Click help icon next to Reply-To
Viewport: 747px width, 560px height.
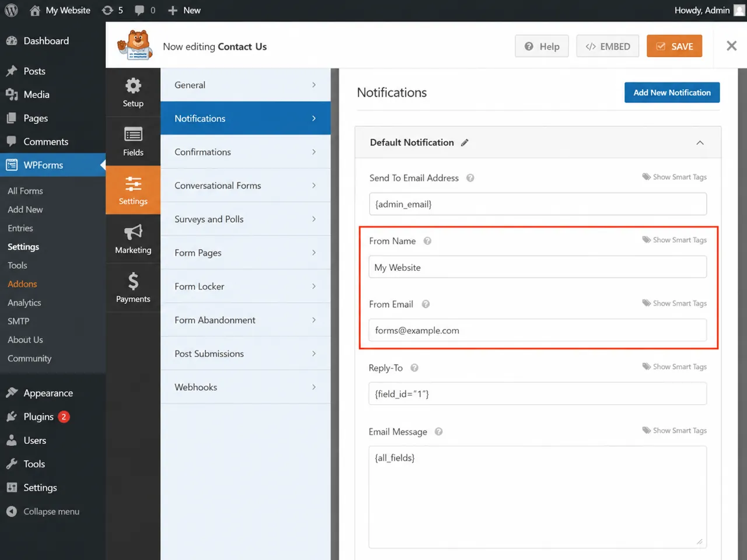414,368
